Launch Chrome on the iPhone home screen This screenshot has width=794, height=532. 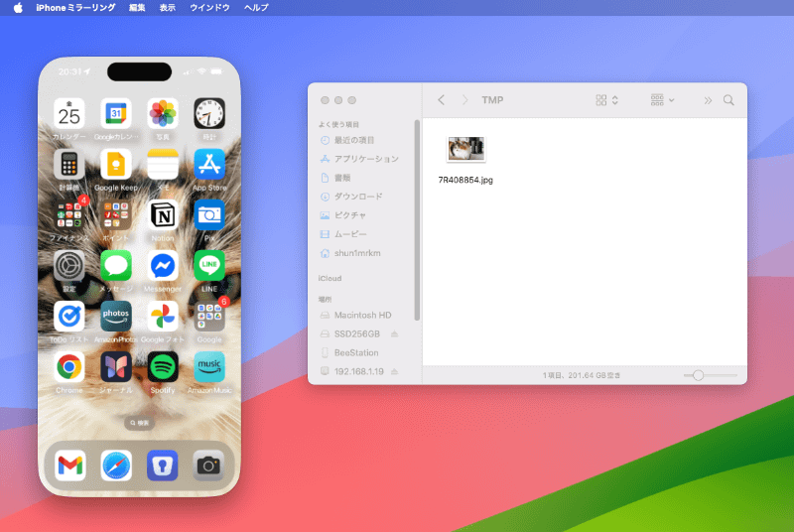(69, 367)
